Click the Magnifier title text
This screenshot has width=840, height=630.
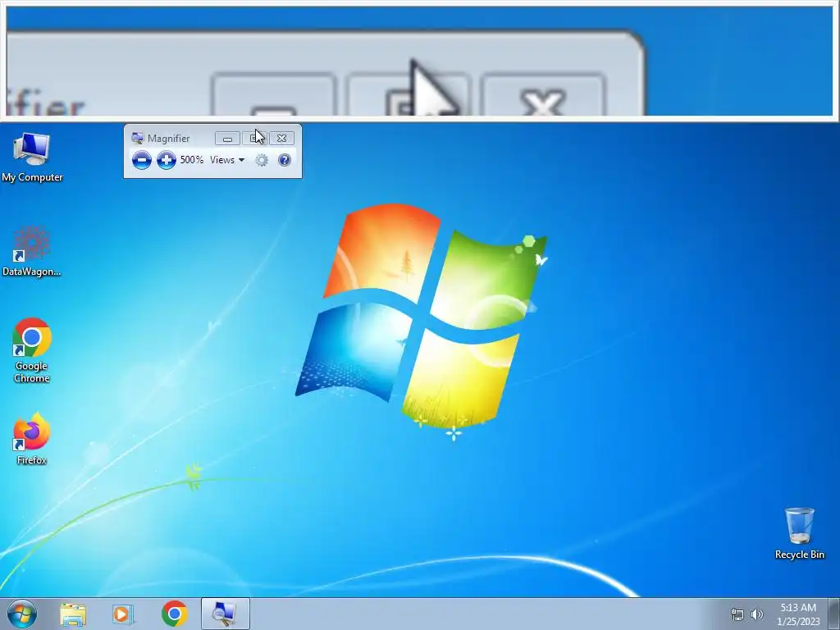(168, 138)
